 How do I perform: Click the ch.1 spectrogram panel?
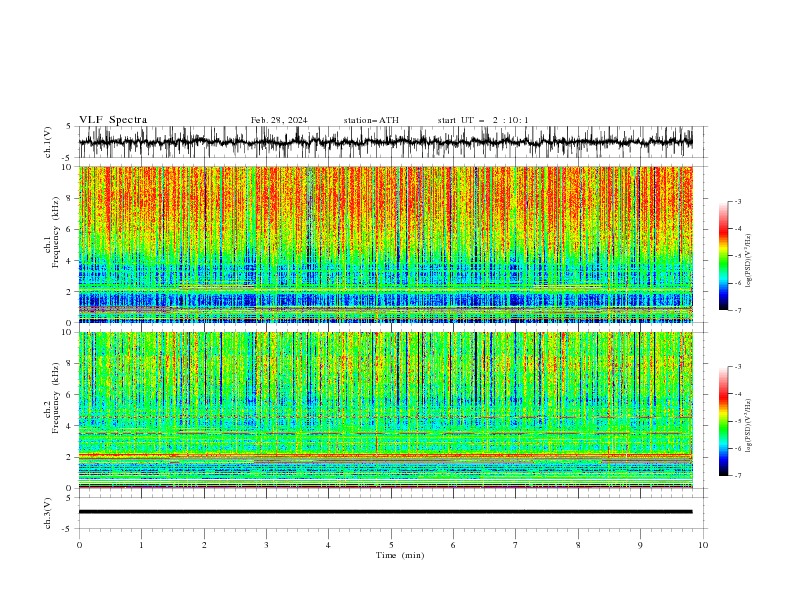(x=385, y=244)
